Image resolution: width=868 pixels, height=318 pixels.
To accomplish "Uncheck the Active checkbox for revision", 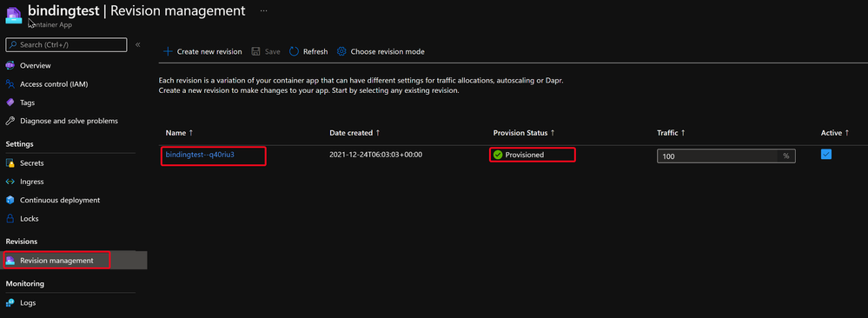I will pos(826,155).
